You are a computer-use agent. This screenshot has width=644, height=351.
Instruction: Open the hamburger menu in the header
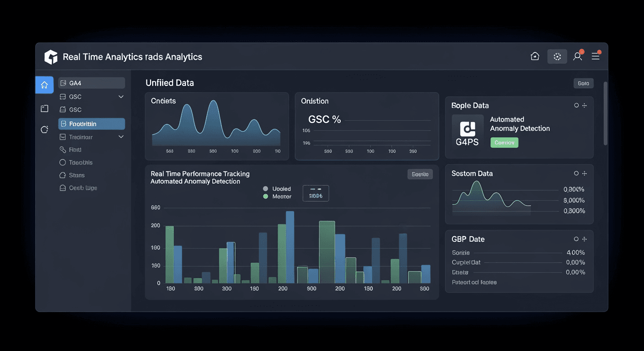[x=596, y=56]
